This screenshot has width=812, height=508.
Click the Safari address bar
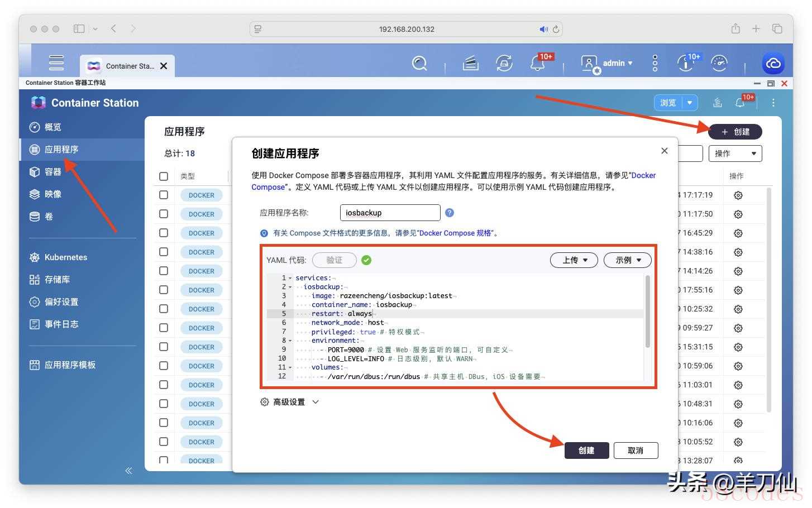(x=406, y=29)
